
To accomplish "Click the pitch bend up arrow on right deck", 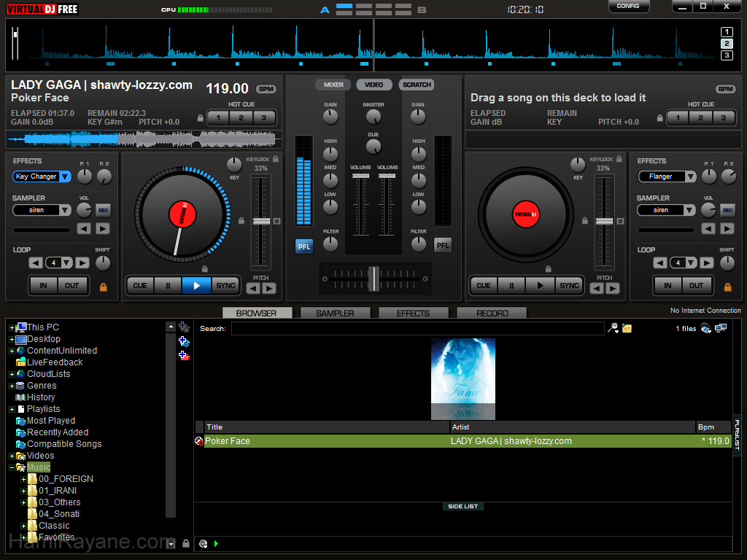I will coord(613,288).
